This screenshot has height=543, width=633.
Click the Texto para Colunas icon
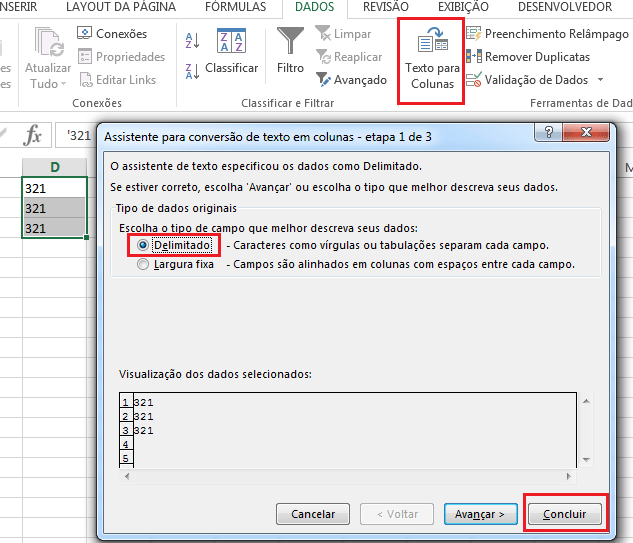433,43
